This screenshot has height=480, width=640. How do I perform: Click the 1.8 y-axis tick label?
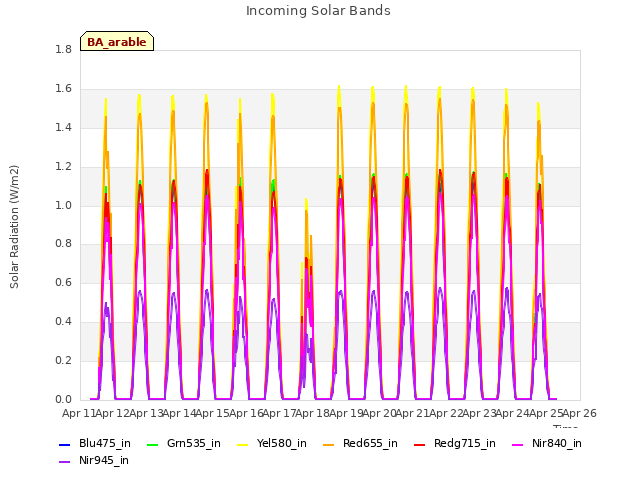click(63, 49)
